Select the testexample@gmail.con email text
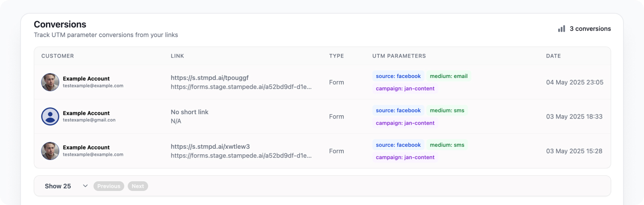644x205 pixels. pyautogui.click(x=89, y=120)
